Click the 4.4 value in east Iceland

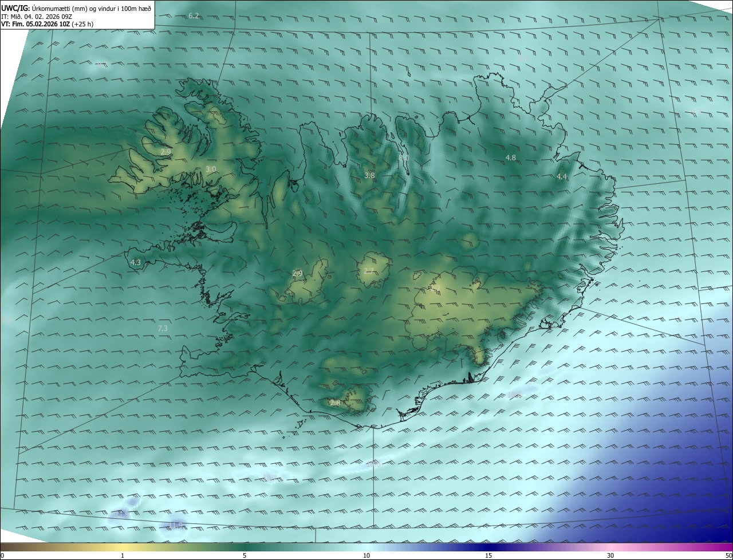tap(562, 177)
